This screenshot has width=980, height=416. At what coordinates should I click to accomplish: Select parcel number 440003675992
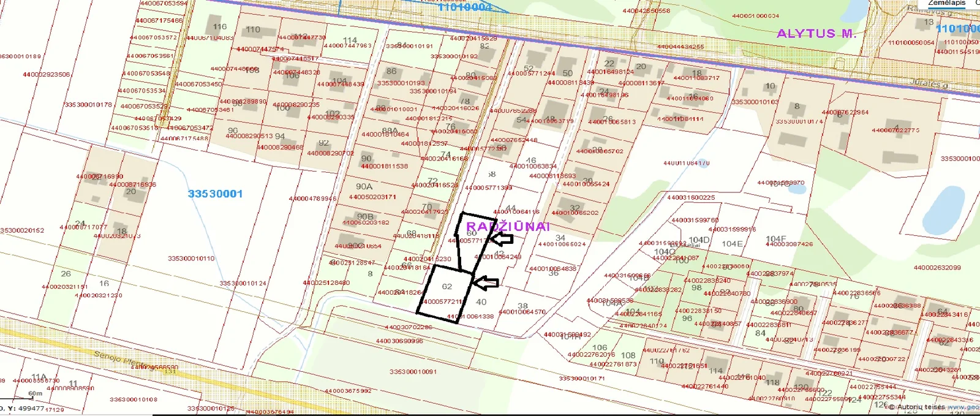(348, 391)
